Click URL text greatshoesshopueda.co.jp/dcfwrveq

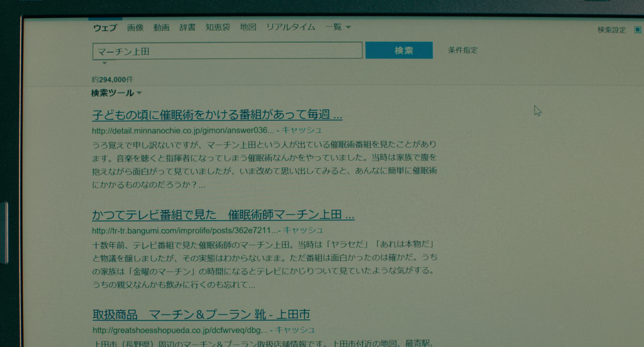pyautogui.click(x=180, y=330)
